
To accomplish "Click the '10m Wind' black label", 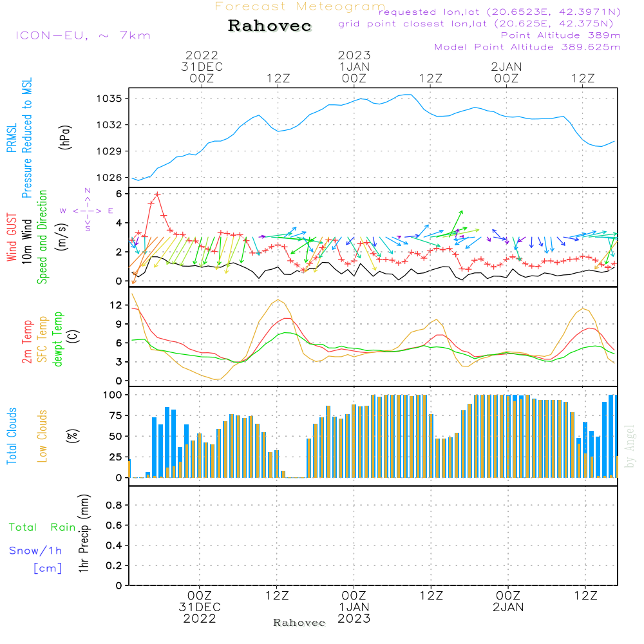I will coord(26,241).
